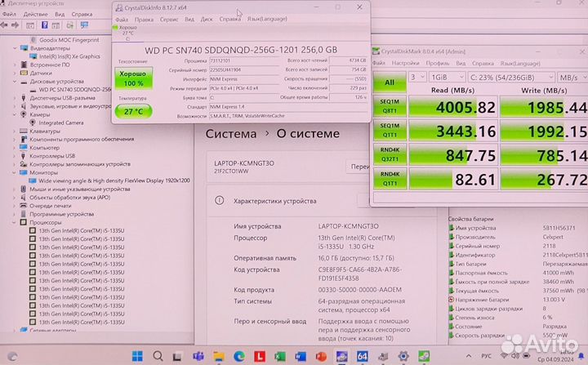This screenshot has height=365, width=588.
Task: Open PowerPoint from the taskbar
Action: (321, 356)
